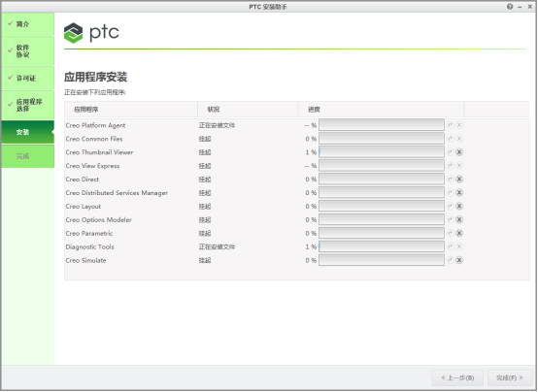The image size is (538, 392).
Task: Click the 上一步 back button
Action: click(x=457, y=377)
